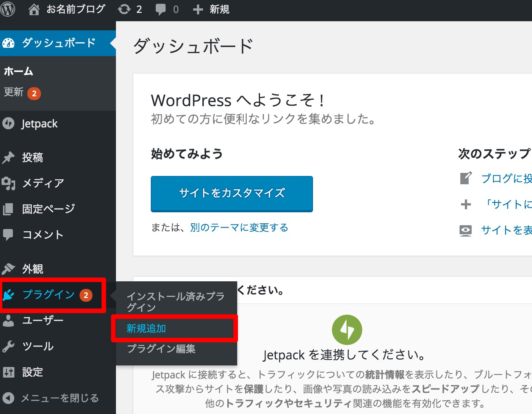Click the update count 2 in admin bar
532x414 pixels.
[139, 9]
